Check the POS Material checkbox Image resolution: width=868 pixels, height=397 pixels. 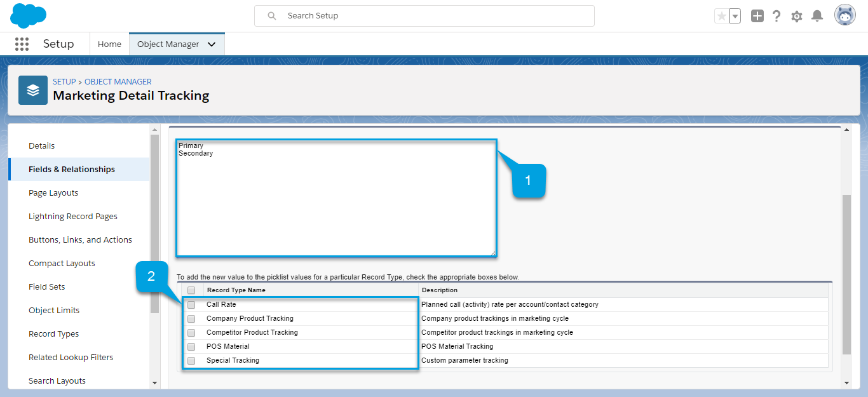(191, 347)
